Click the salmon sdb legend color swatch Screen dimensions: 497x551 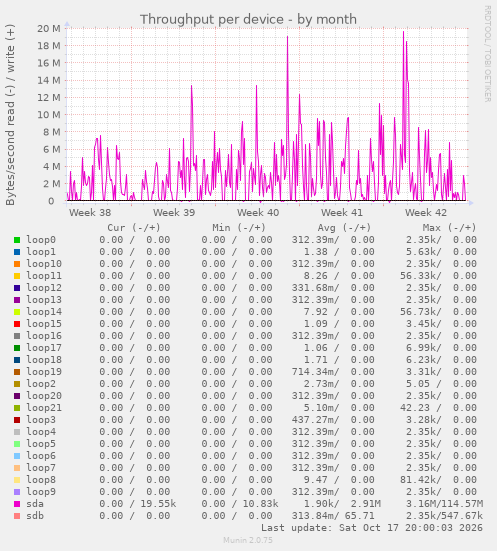pyautogui.click(x=17, y=516)
